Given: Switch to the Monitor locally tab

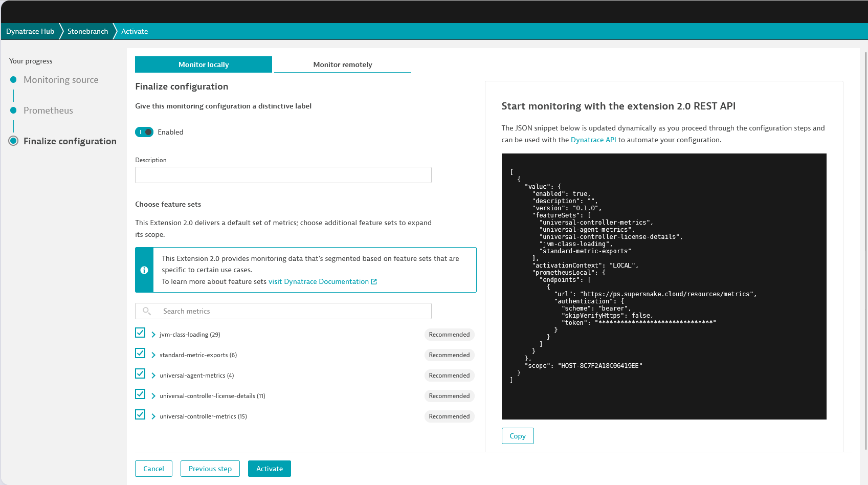Looking at the screenshot, I should pos(204,64).
